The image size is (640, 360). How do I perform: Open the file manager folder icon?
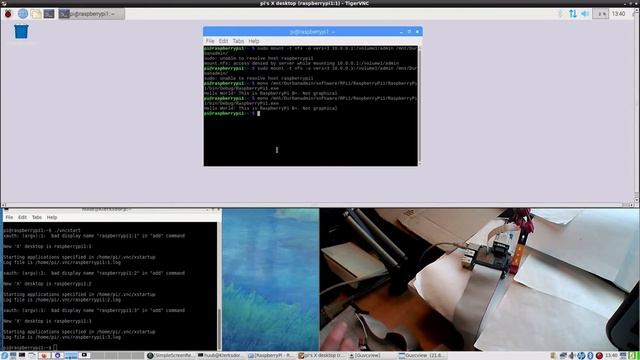point(36,14)
